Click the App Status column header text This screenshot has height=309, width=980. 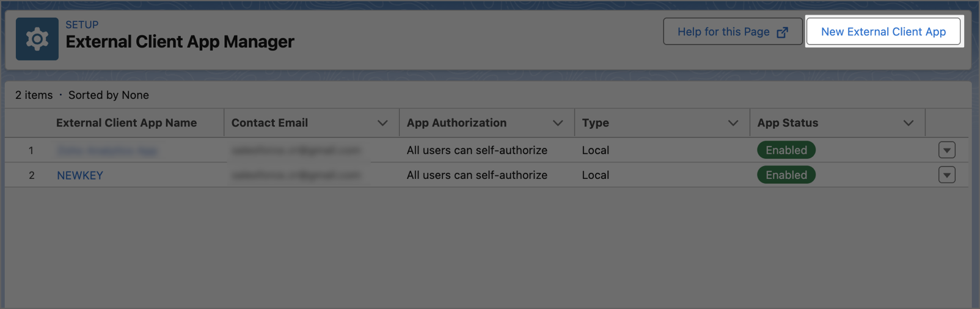pyautogui.click(x=788, y=123)
